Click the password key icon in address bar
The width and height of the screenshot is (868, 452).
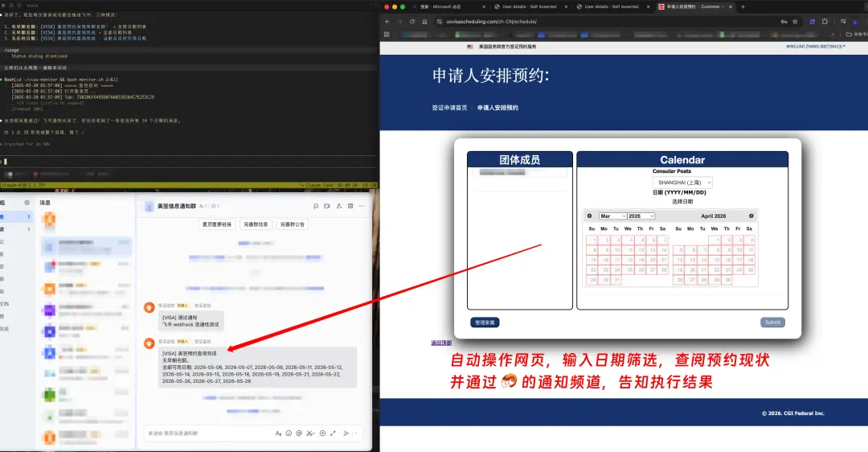[784, 22]
